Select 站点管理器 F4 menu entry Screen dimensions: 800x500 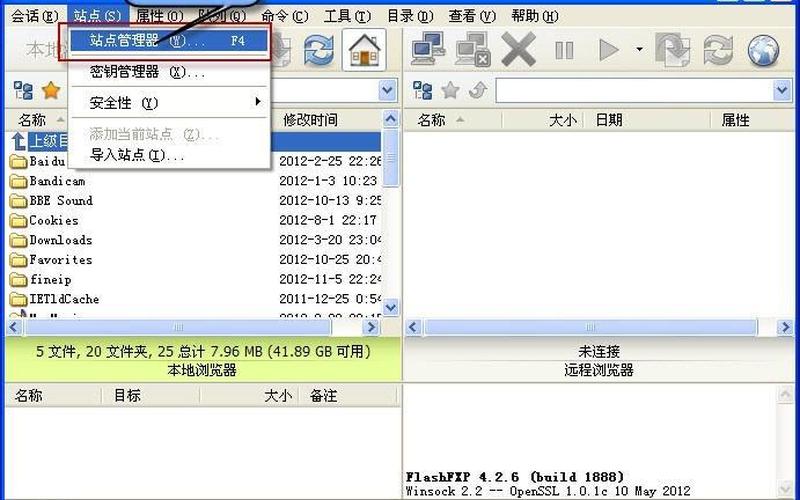[168, 41]
